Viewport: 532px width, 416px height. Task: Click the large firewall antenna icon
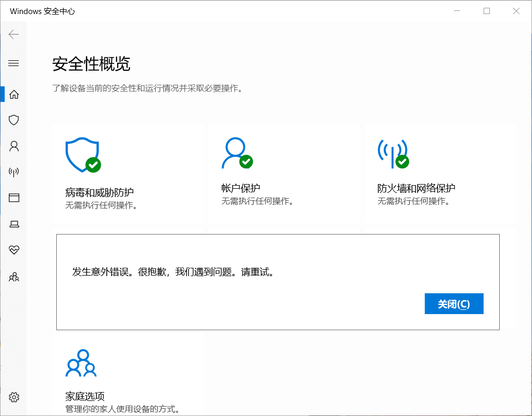[393, 153]
